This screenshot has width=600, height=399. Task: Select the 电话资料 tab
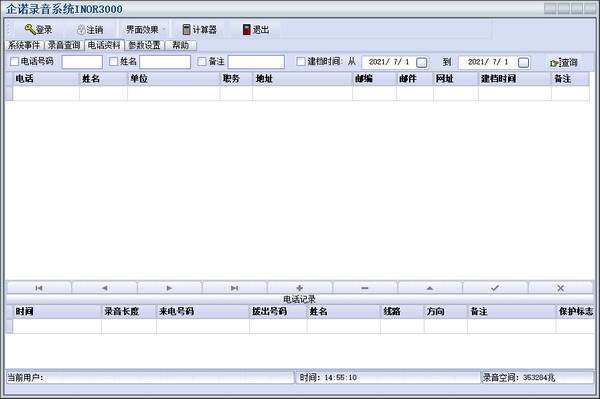click(x=104, y=45)
